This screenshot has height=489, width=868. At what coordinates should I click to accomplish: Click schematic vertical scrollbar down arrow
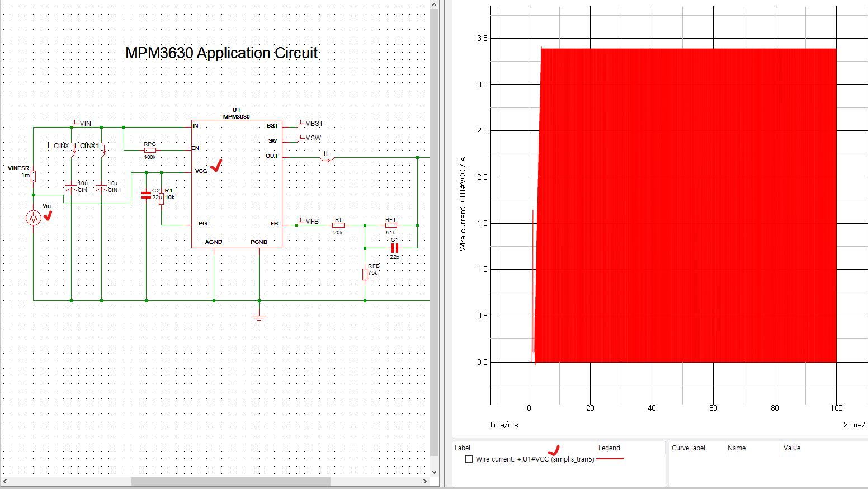435,472
